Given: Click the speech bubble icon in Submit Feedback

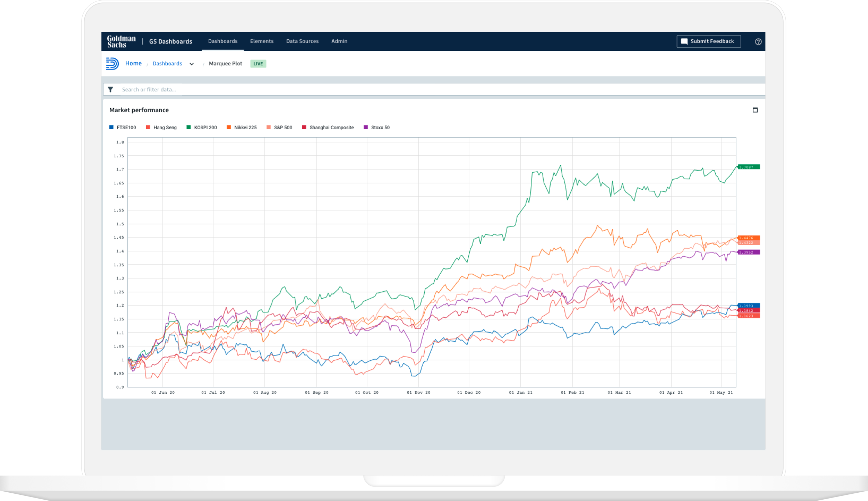Looking at the screenshot, I should (684, 41).
